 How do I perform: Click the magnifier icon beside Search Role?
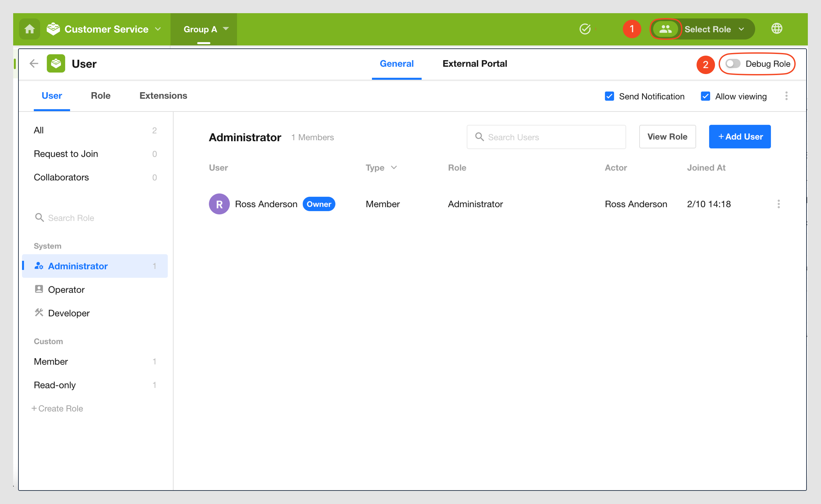tap(39, 218)
